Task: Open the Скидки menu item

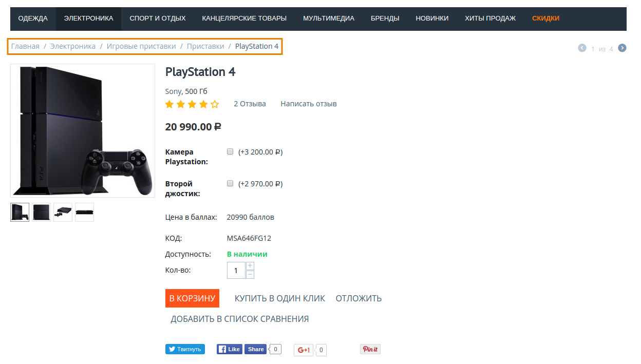Action: pyautogui.click(x=545, y=18)
